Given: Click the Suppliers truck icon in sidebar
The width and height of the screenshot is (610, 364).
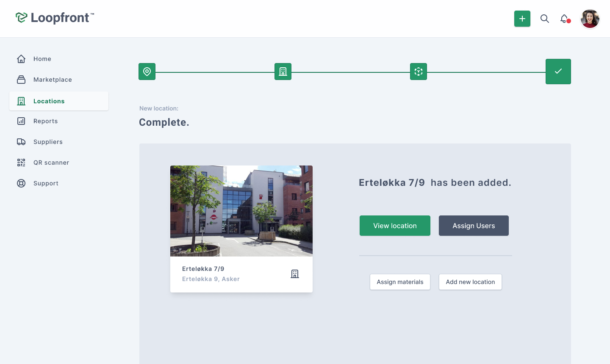Looking at the screenshot, I should tap(21, 142).
